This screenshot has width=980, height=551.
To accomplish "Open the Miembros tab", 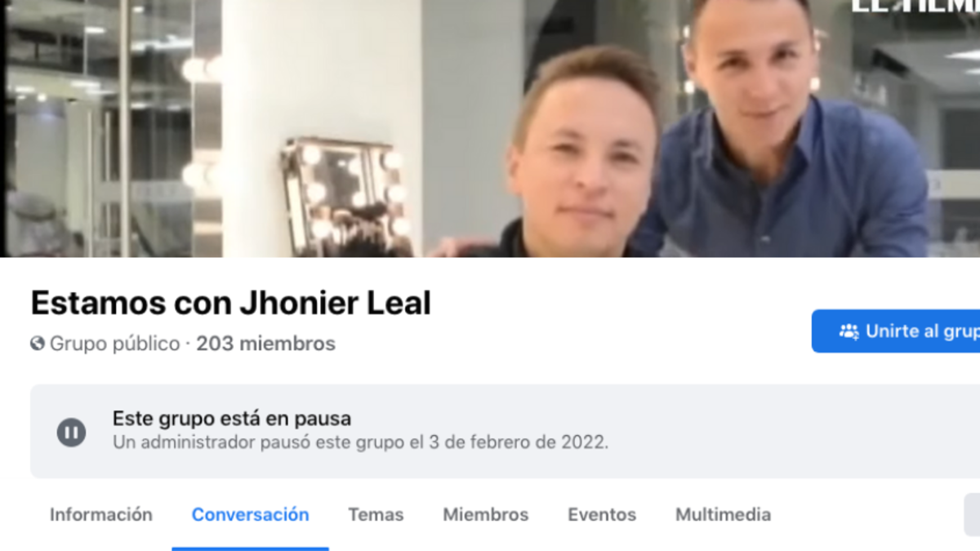I will point(486,514).
